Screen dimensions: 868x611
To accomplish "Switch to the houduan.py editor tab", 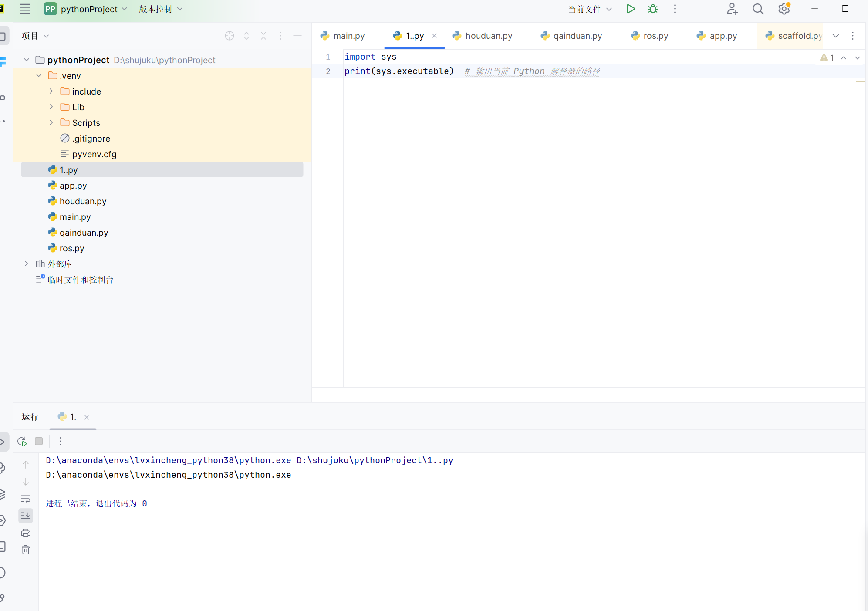I will (x=488, y=36).
